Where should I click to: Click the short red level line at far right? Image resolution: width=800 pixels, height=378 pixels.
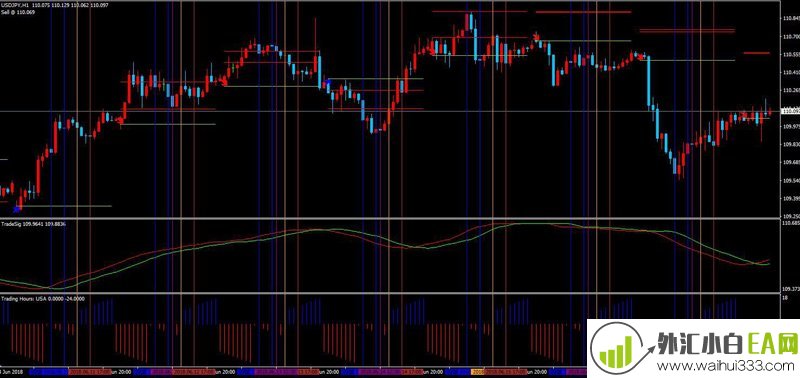point(756,53)
